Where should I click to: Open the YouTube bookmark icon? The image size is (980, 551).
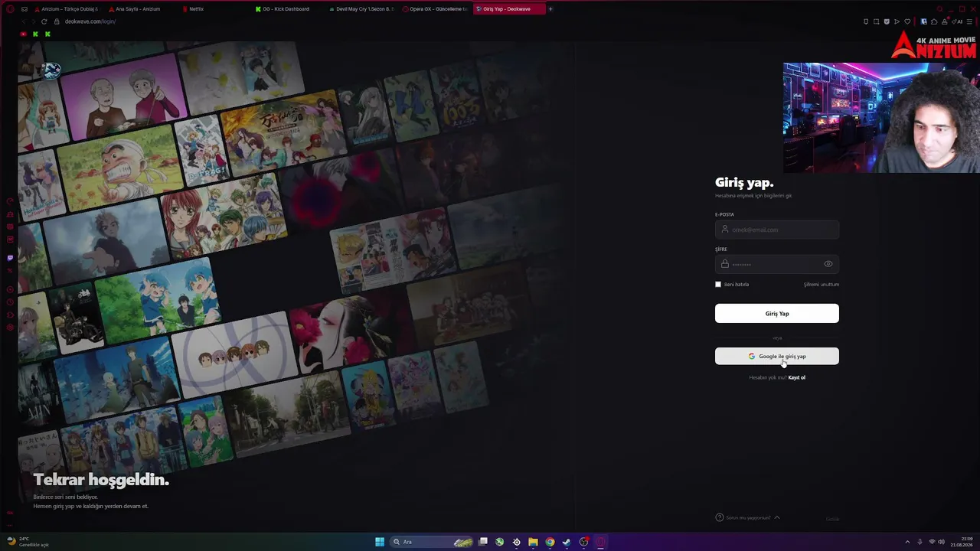[x=23, y=34]
